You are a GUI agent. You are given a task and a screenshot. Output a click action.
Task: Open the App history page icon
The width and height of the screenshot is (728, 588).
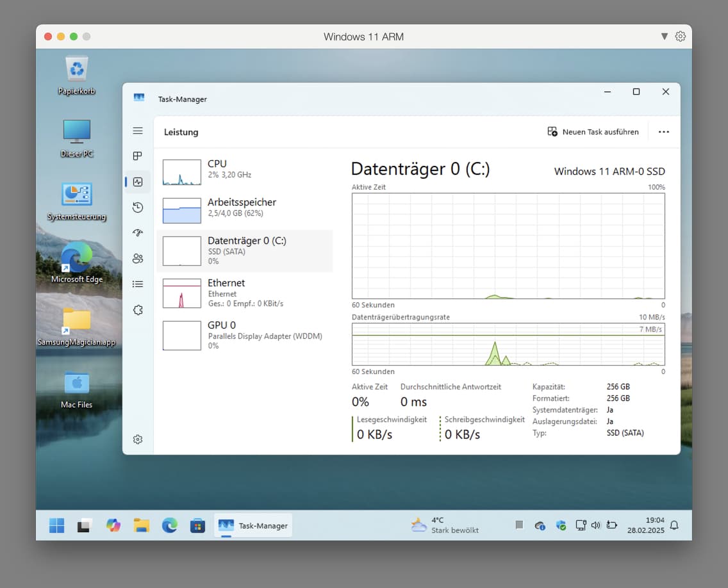pyautogui.click(x=138, y=208)
